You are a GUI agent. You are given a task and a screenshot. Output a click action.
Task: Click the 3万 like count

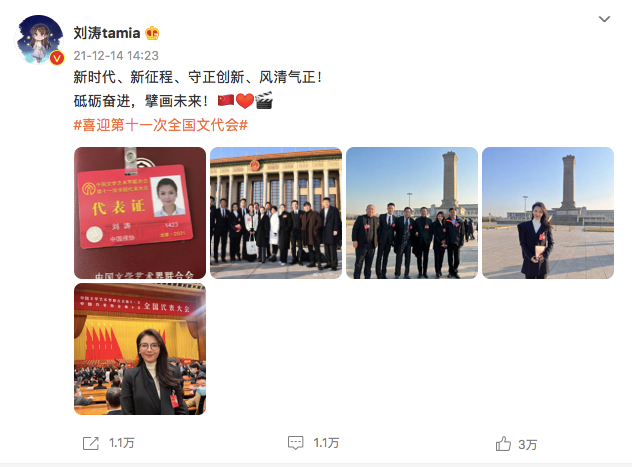pos(528,445)
